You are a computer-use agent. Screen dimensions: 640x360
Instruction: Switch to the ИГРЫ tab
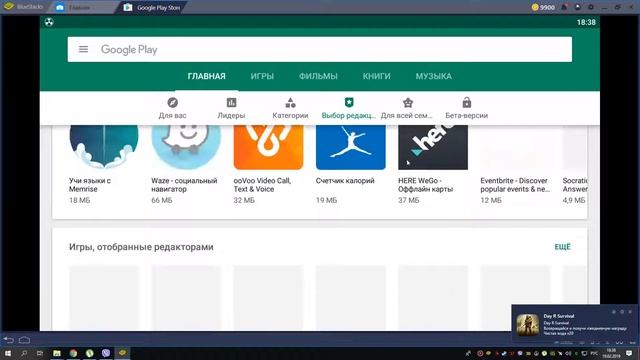coord(262,76)
